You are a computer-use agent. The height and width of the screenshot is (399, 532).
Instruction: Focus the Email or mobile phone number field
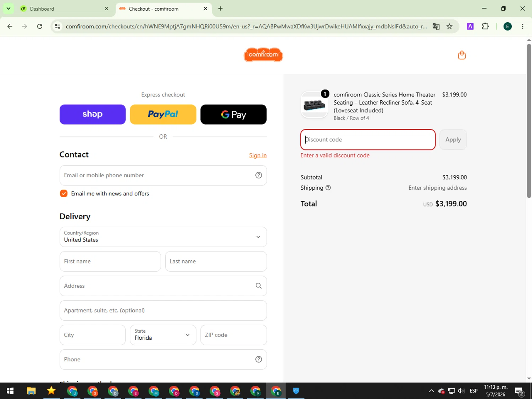coord(163,175)
